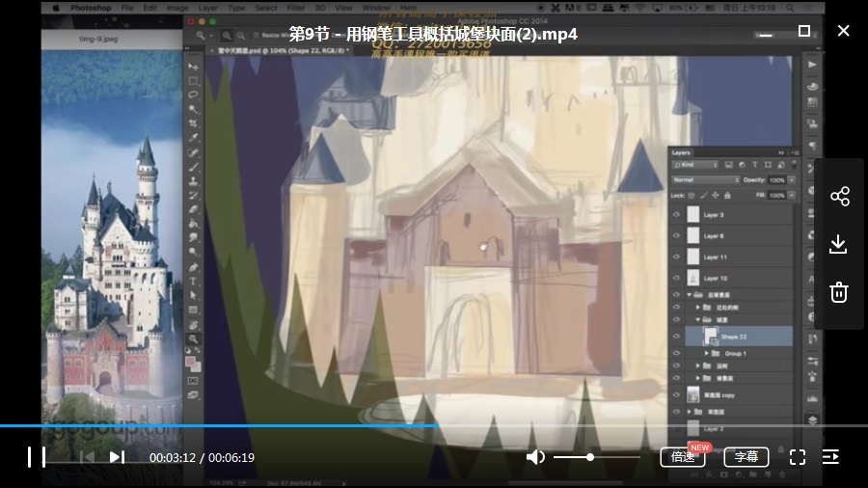
Task: Open the Normal blend mode dropdown
Action: [706, 179]
